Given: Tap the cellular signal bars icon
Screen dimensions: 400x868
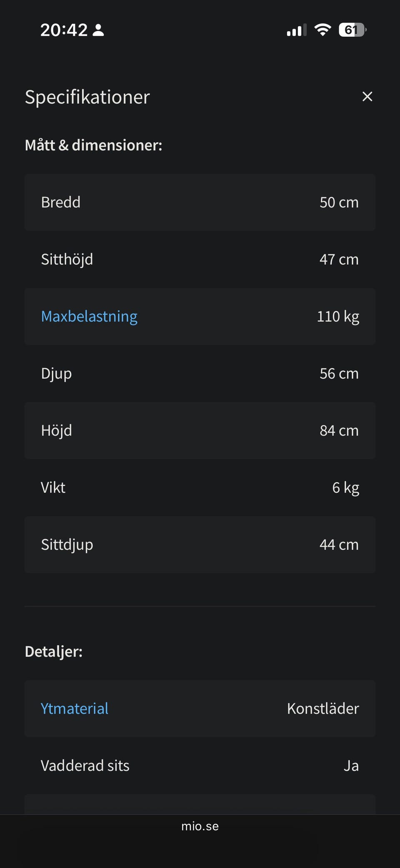Looking at the screenshot, I should tap(296, 30).
